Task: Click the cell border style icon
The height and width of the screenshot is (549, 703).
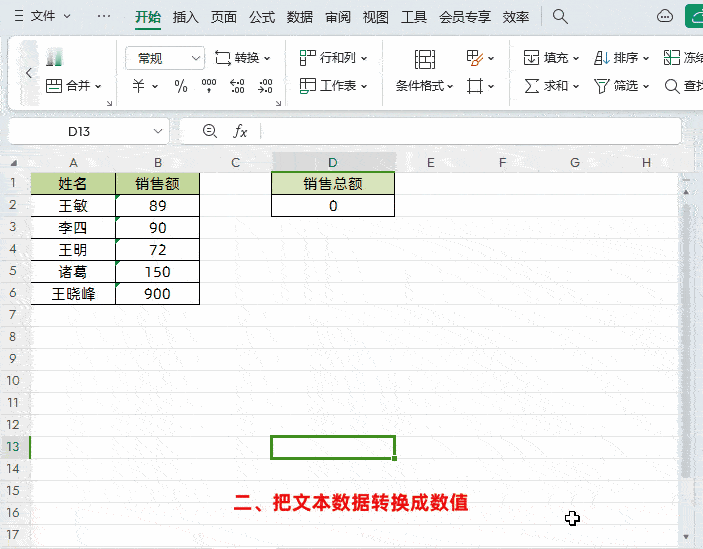Action: [x=475, y=86]
